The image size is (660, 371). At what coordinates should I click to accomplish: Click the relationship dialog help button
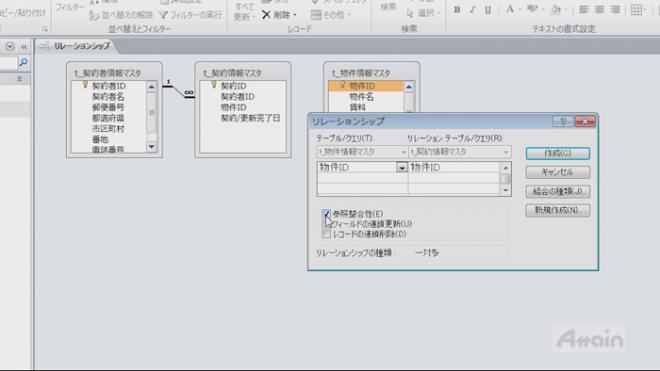point(563,122)
